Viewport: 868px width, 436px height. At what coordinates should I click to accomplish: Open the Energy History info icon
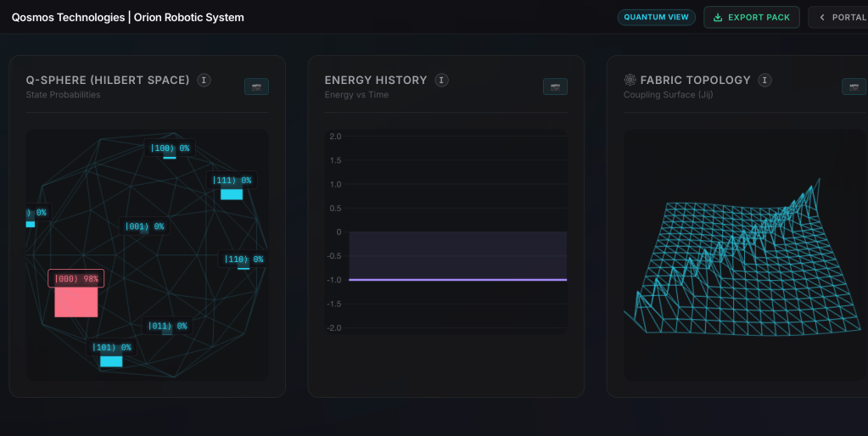(x=441, y=80)
